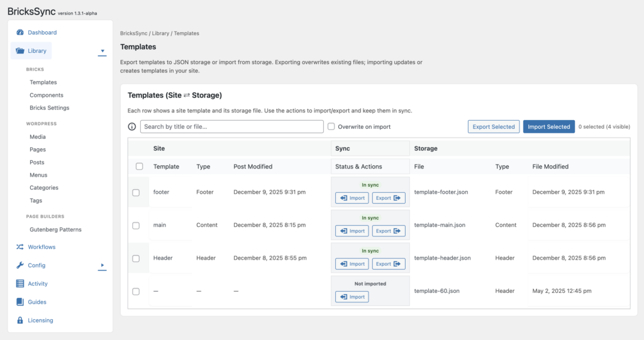This screenshot has width=644, height=340.
Task: Toggle the select-all checkbox in table header
Action: click(140, 167)
